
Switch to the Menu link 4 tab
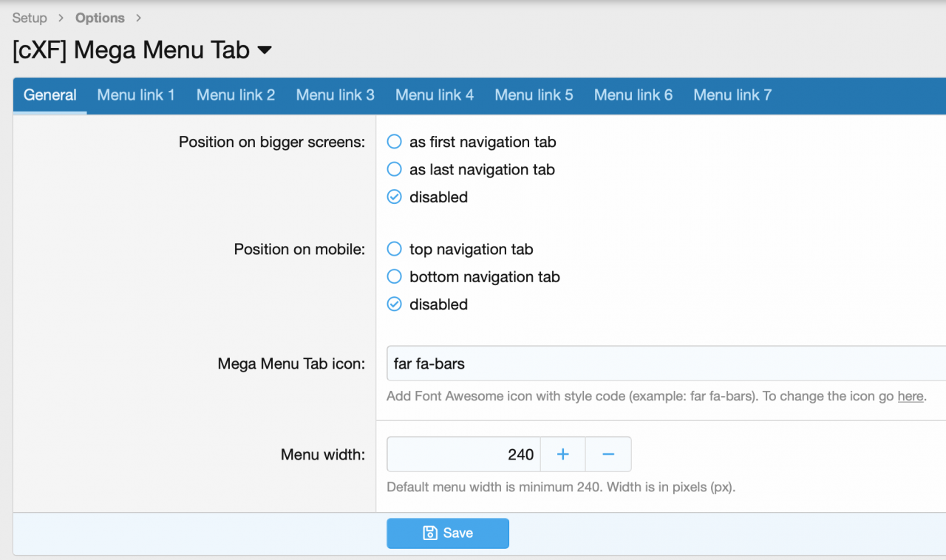point(435,95)
